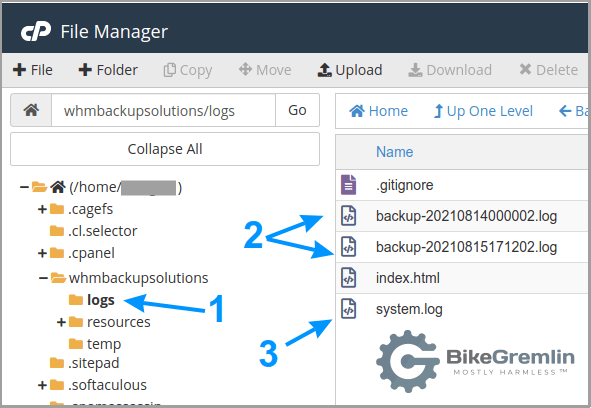Create a new file with + File

tap(33, 70)
